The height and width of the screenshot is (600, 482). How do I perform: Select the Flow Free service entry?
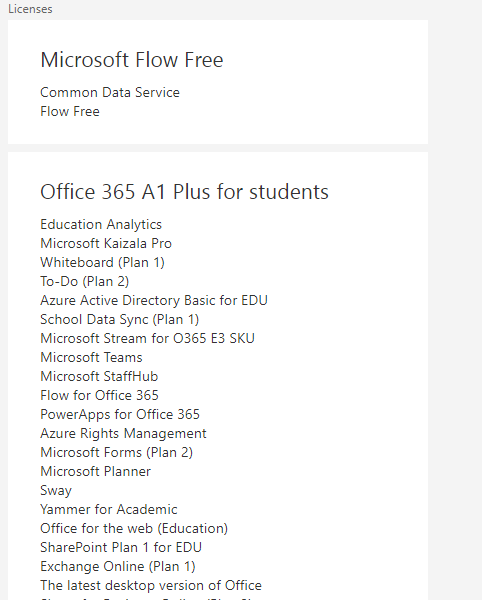tap(70, 111)
